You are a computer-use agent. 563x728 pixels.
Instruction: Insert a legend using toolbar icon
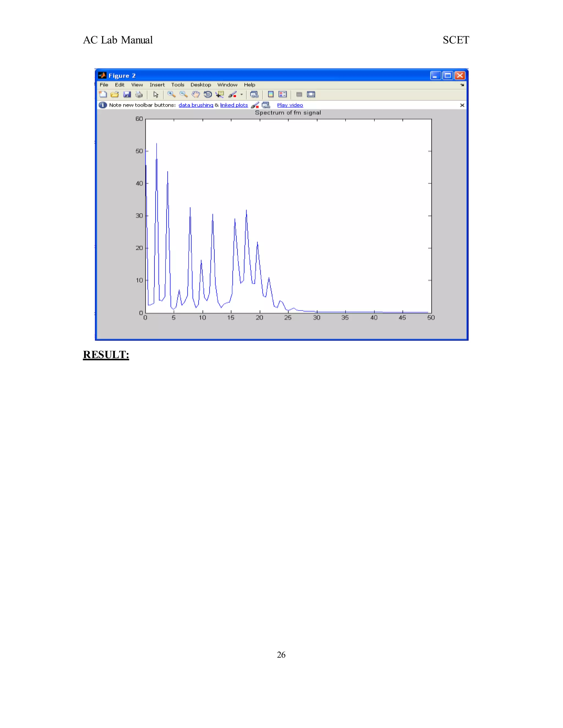283,95
